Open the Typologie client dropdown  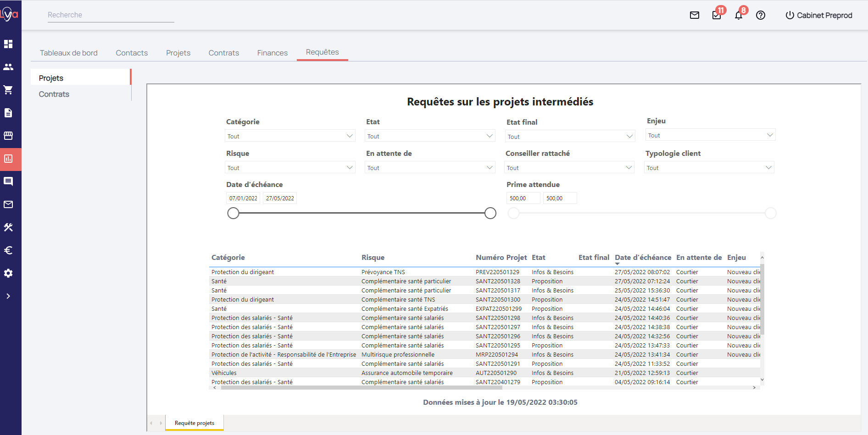coord(709,168)
